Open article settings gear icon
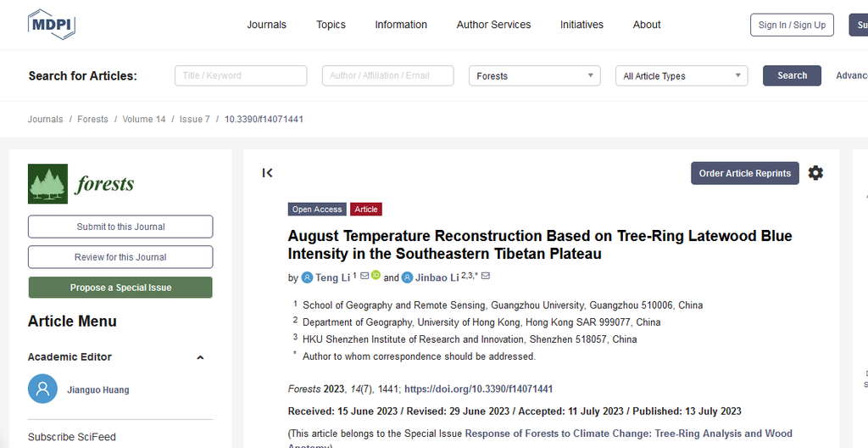868x448 pixels. 815,173
